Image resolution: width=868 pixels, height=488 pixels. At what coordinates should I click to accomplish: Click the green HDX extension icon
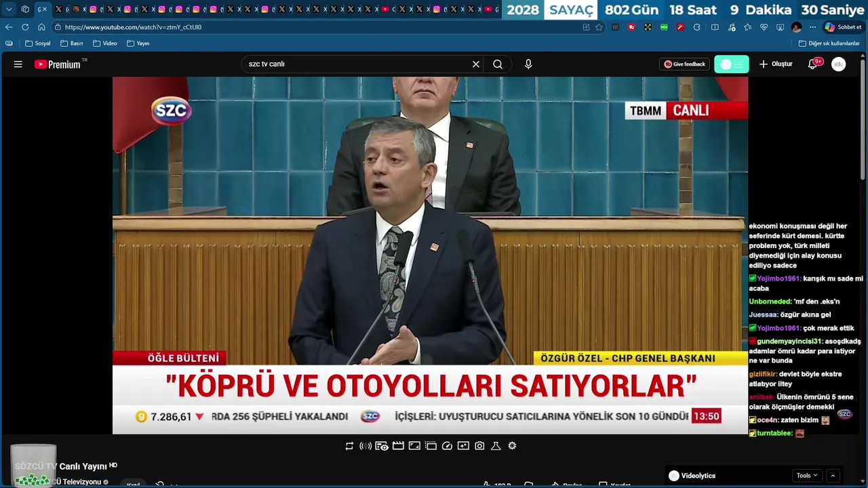coord(664,27)
